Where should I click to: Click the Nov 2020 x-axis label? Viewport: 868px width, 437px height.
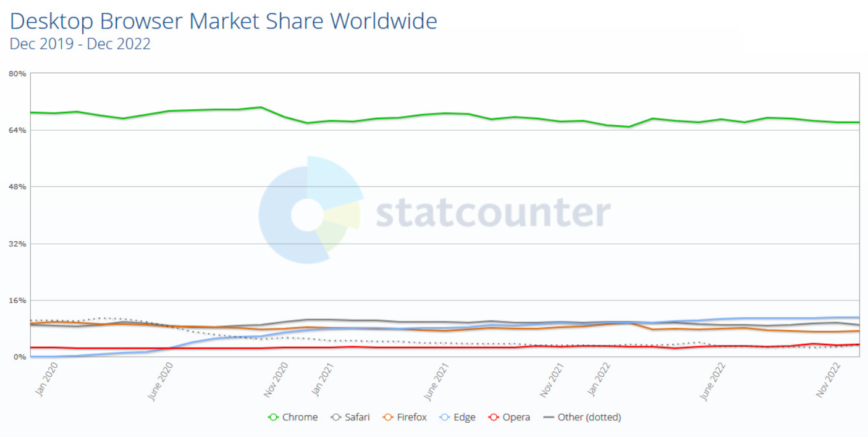pos(276,380)
